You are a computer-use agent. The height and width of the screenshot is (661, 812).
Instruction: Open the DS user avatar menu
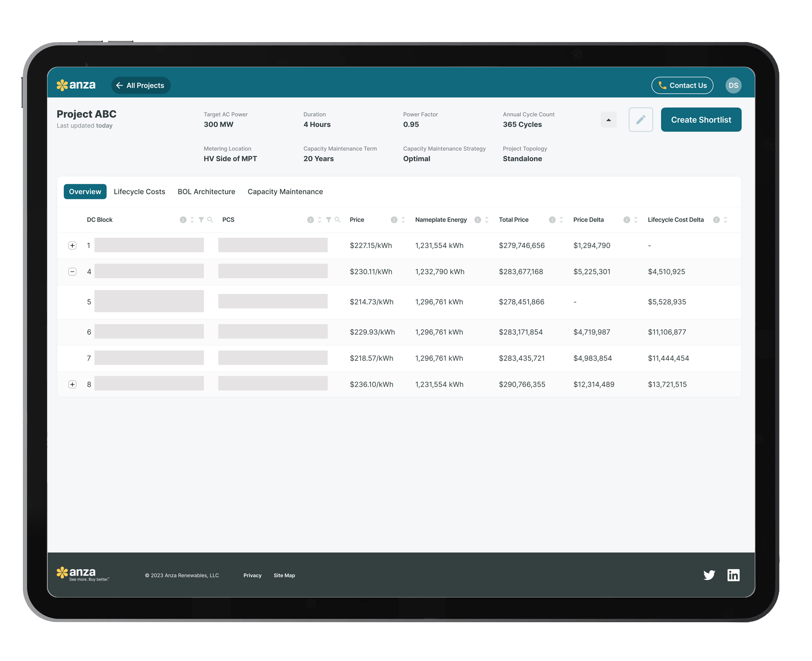click(733, 85)
